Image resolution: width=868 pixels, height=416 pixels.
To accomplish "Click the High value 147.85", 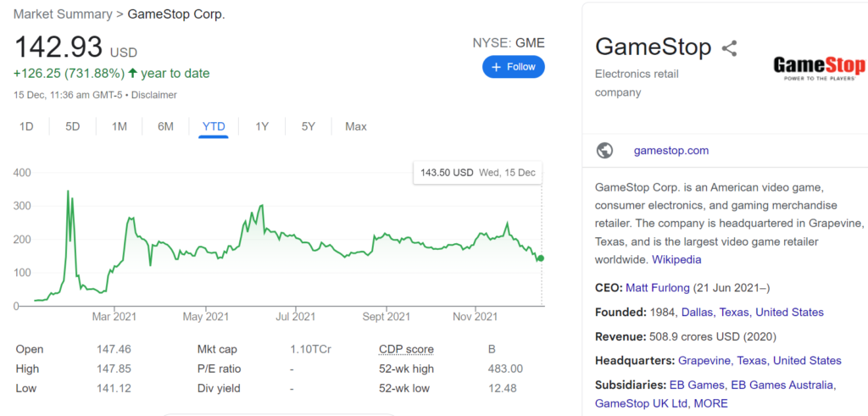I will click(x=114, y=369).
